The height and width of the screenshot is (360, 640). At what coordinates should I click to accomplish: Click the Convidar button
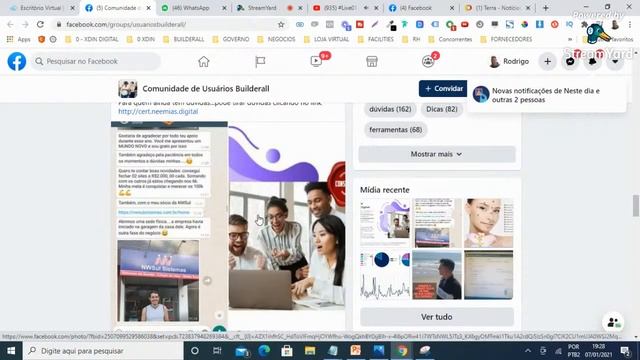[443, 89]
